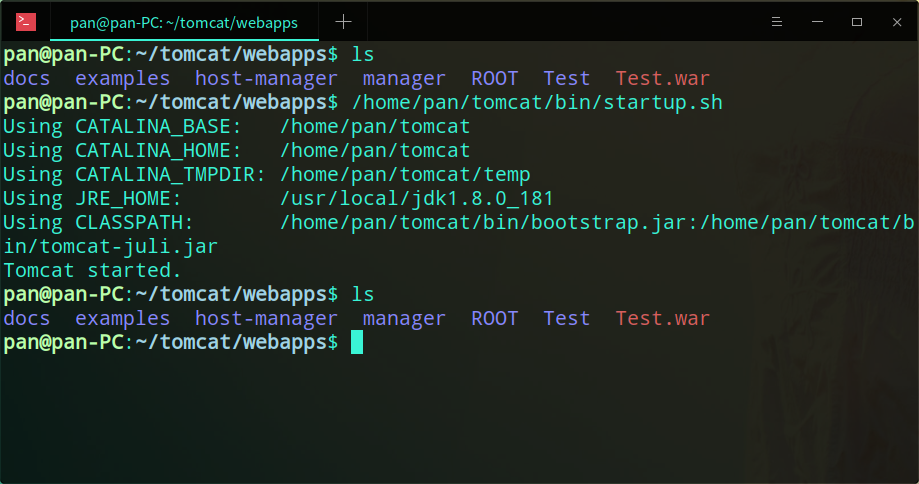Image resolution: width=919 pixels, height=484 pixels.
Task: Click the first 'ls' command text
Action: point(363,54)
